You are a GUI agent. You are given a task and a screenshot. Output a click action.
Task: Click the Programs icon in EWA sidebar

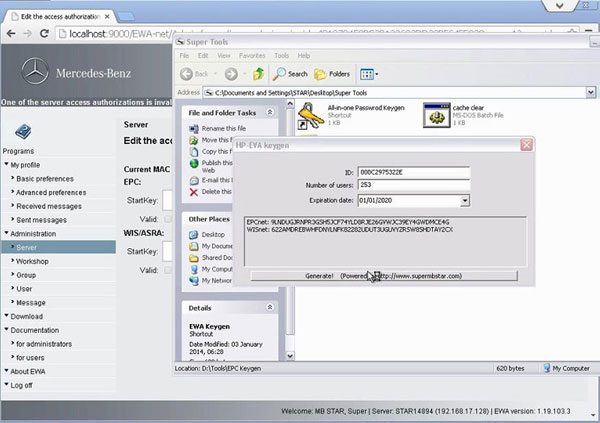pos(23,131)
